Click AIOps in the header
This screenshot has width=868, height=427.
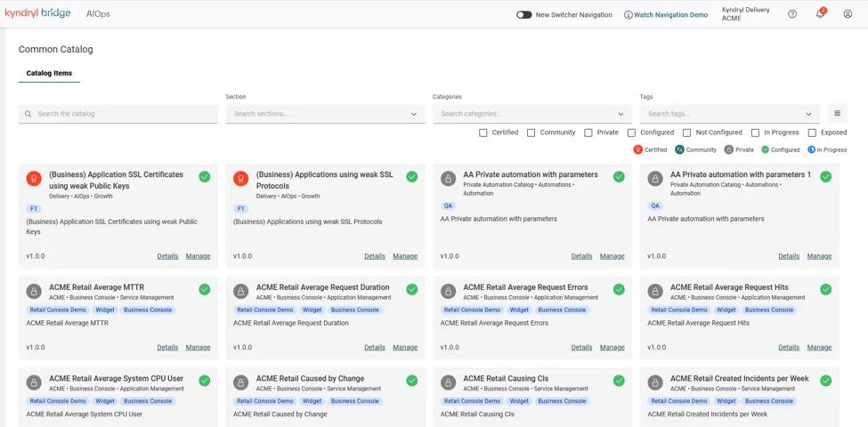click(98, 14)
